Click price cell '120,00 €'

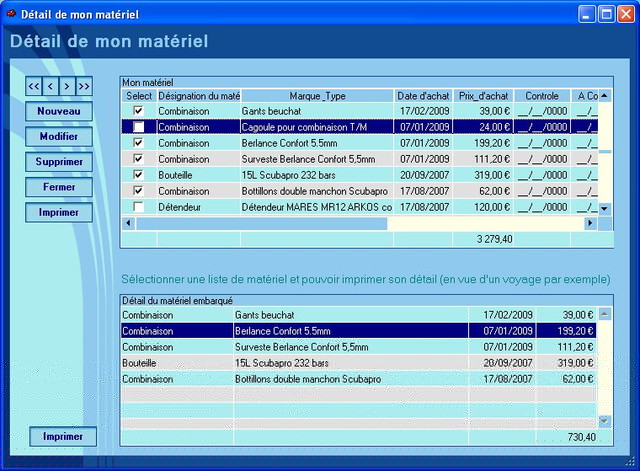pos(483,207)
